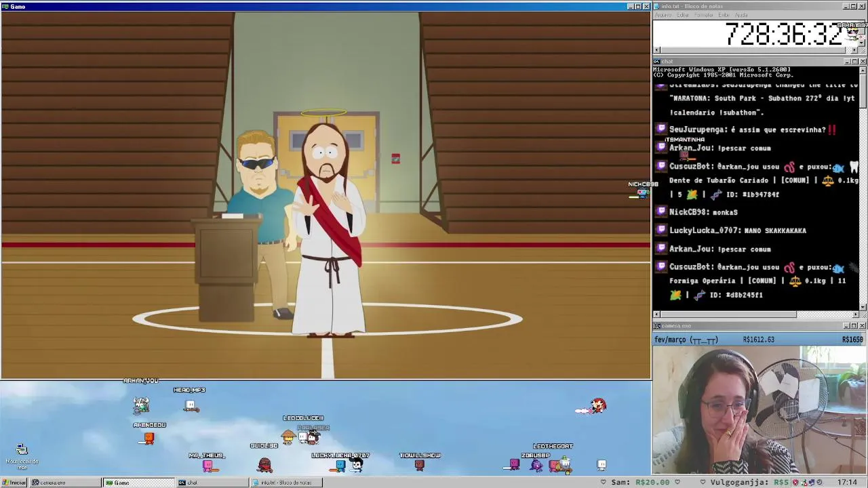The image size is (868, 488).
Task: Switch to camera.exe in the taskbar
Action: pyautogui.click(x=65, y=483)
